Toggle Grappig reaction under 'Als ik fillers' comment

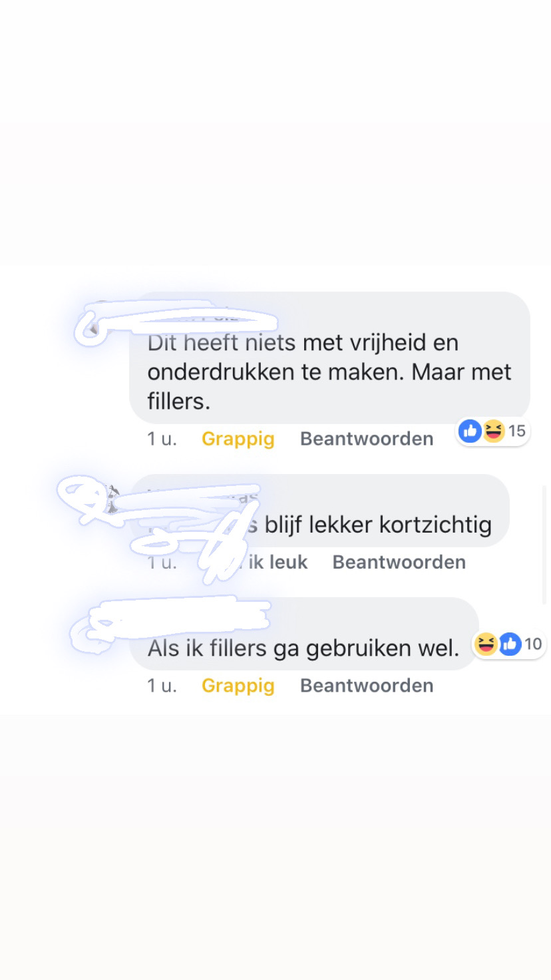[x=238, y=685]
